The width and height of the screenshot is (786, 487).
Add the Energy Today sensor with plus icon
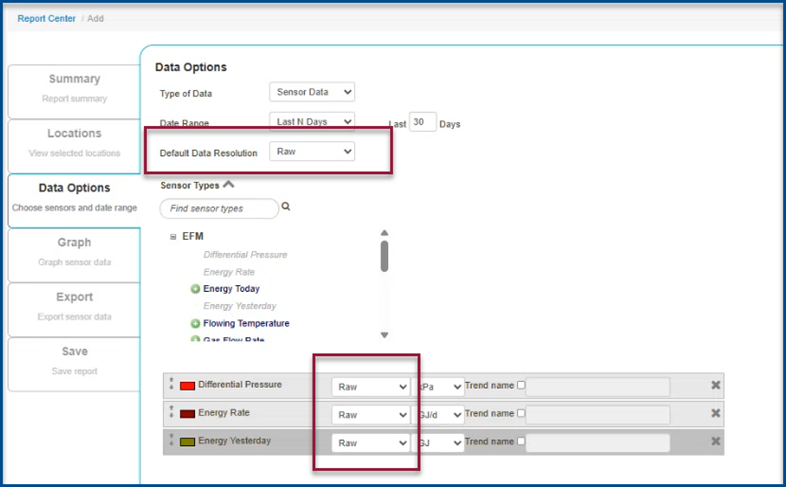coord(196,289)
